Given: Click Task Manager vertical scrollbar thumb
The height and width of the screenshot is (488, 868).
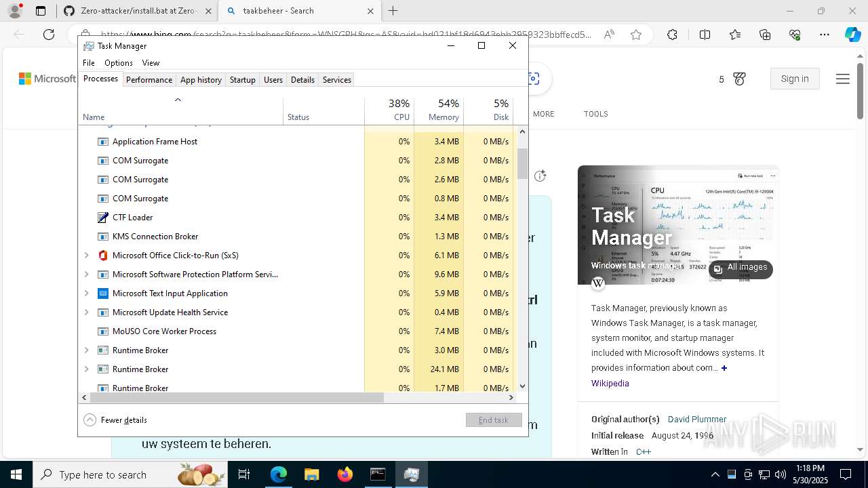Looking at the screenshot, I should [x=522, y=163].
